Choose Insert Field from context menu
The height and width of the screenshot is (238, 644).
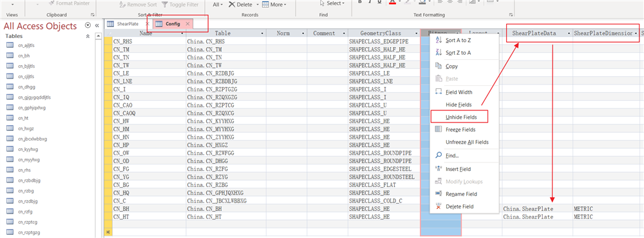(x=464, y=169)
